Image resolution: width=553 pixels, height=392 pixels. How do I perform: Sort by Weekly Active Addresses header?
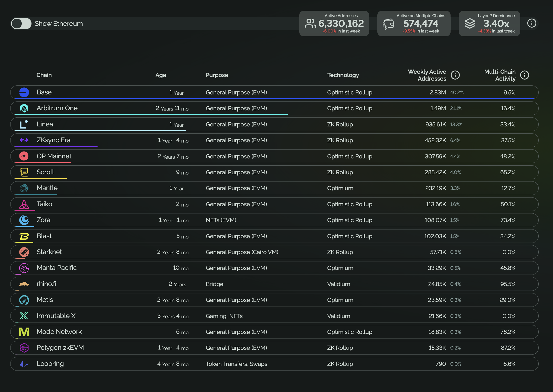pos(427,75)
